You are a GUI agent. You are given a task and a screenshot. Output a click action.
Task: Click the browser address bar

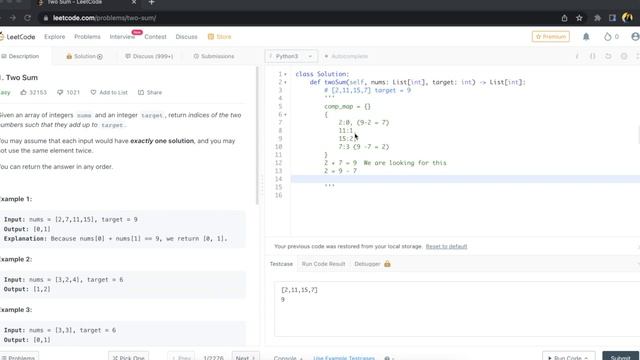coord(298,18)
